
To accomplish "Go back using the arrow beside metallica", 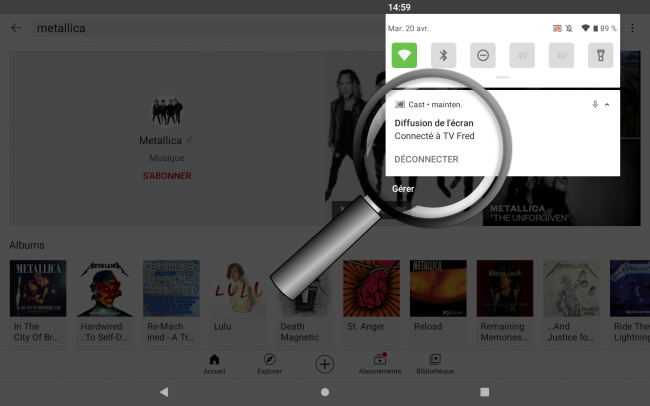I will [x=16, y=28].
